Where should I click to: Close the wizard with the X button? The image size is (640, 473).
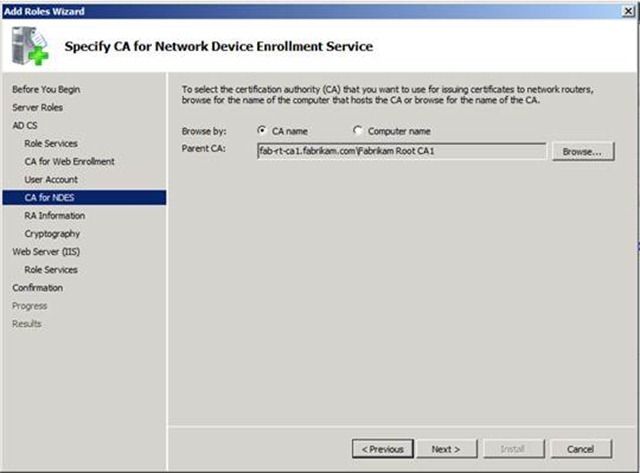click(x=629, y=11)
